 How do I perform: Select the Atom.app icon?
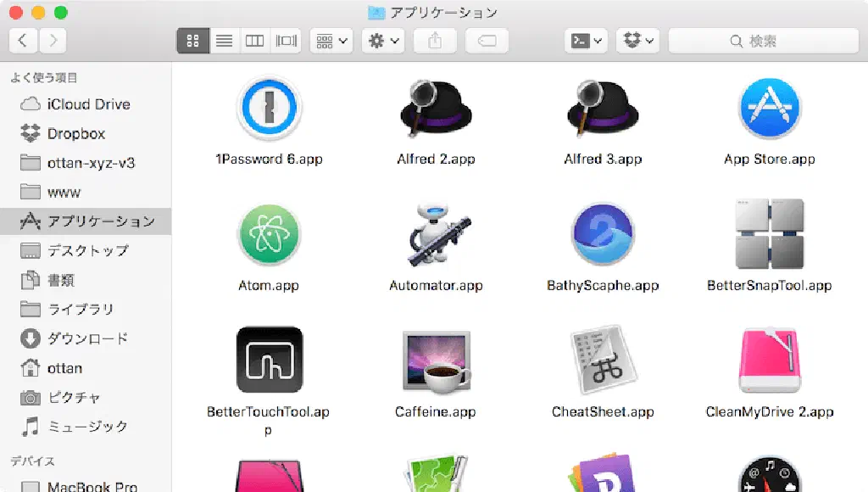pyautogui.click(x=269, y=235)
